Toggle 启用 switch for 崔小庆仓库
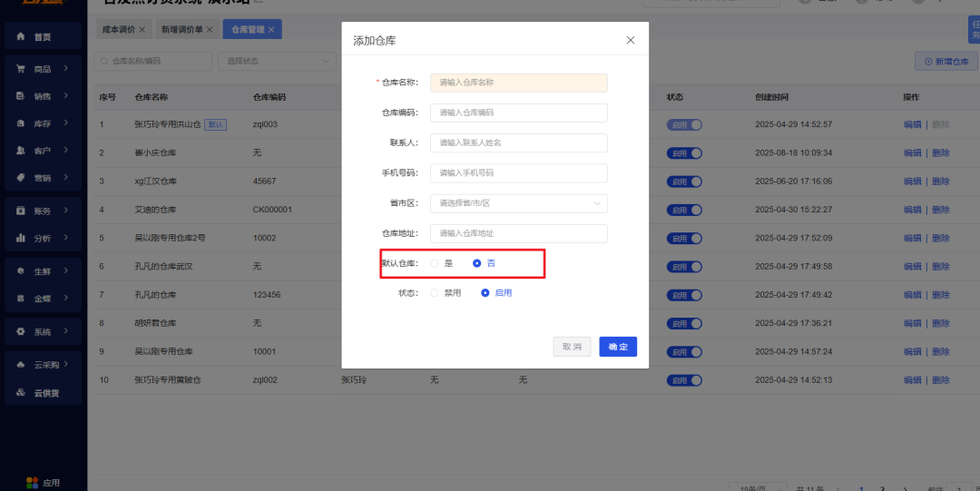Screen dimensions: 980x491 [684, 153]
